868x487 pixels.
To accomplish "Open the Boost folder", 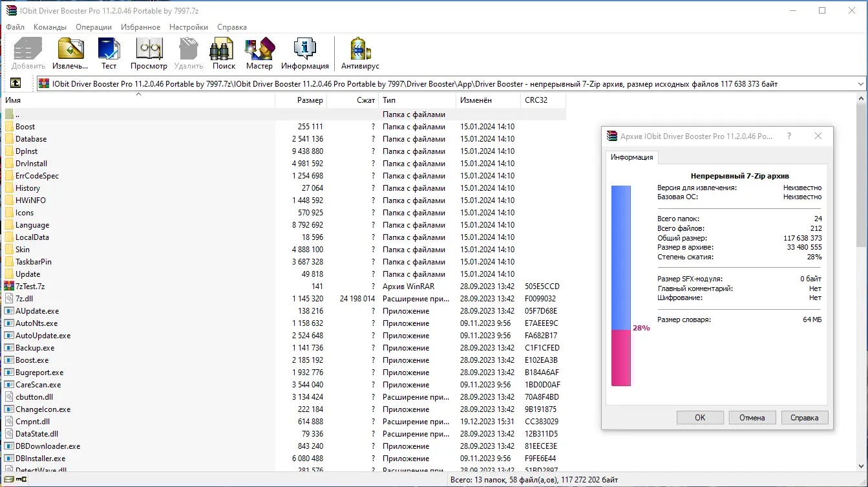I will pyautogui.click(x=26, y=126).
